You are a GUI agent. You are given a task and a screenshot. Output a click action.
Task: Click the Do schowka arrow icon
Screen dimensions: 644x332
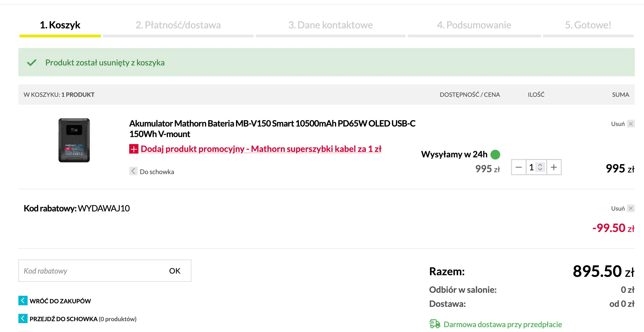coord(133,171)
